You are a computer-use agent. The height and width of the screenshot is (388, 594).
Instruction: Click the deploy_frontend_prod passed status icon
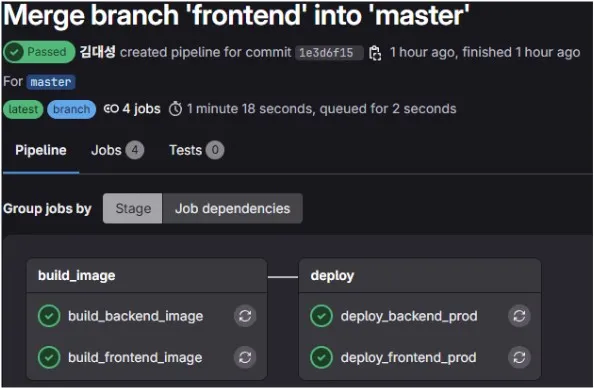pos(321,357)
